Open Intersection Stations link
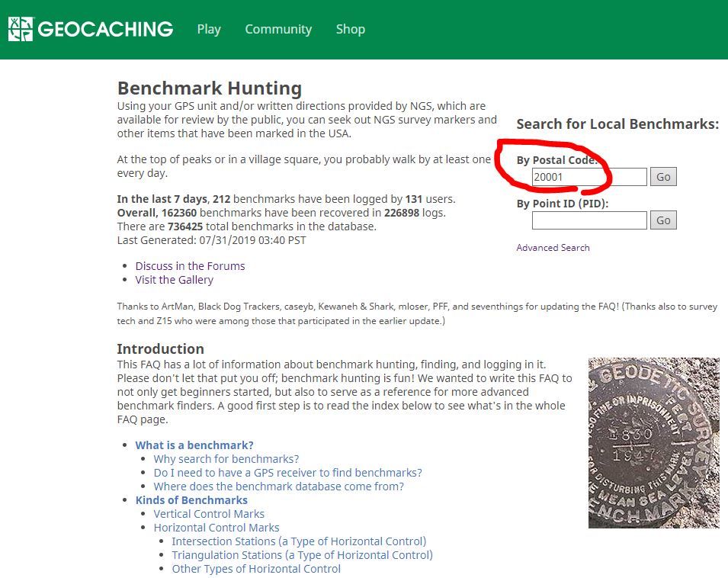The height and width of the screenshot is (578, 728). (299, 541)
